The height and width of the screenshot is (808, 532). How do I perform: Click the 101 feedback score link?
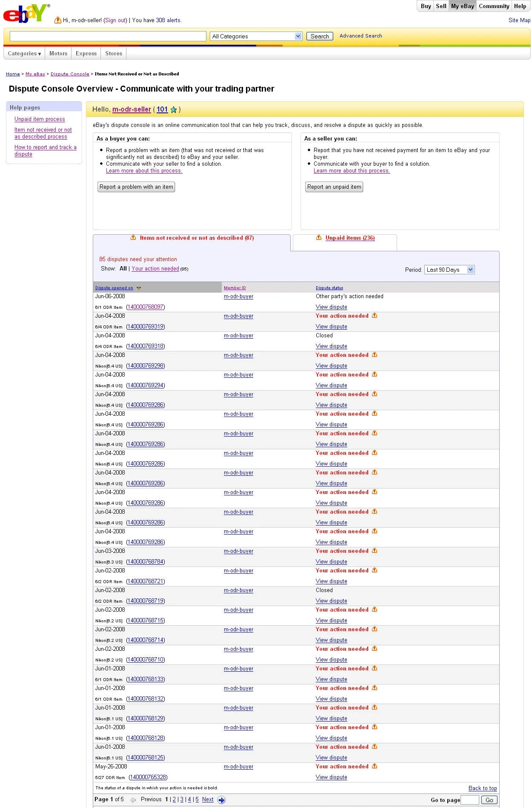162,109
